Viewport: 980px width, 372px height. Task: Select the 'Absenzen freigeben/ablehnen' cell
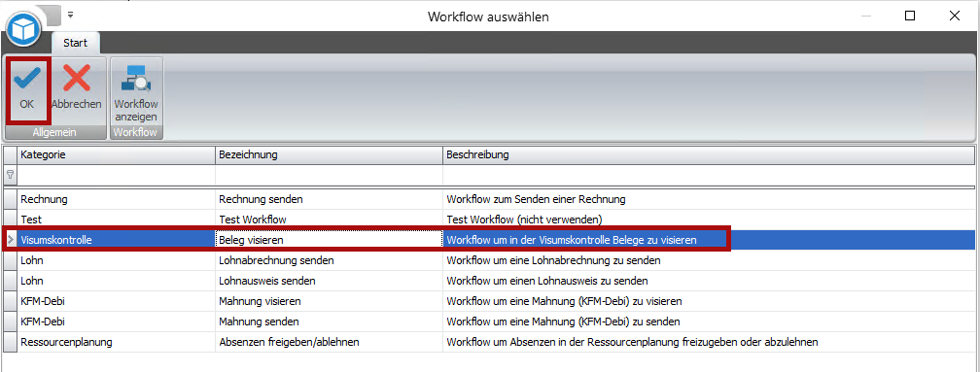(330, 342)
